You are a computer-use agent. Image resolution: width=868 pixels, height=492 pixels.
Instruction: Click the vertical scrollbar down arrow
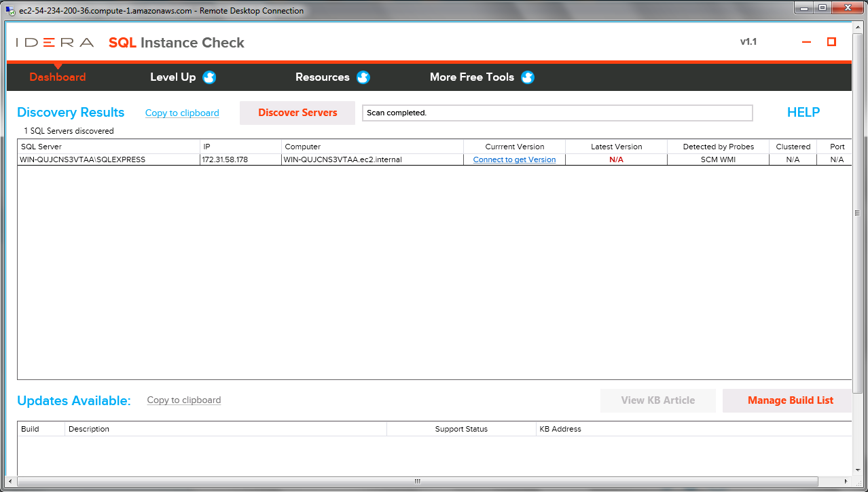click(856, 470)
